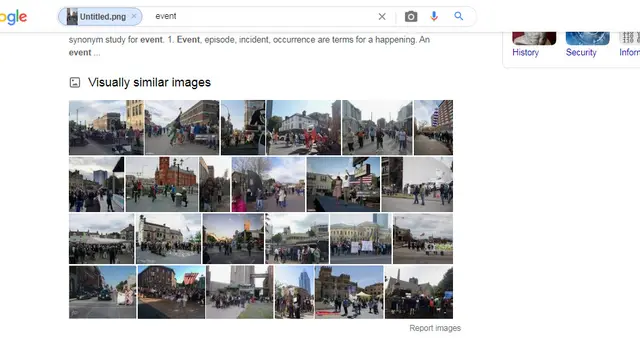Open bottom-row image with blue glass skyscraper
The image size is (640, 360).
[x=294, y=292]
